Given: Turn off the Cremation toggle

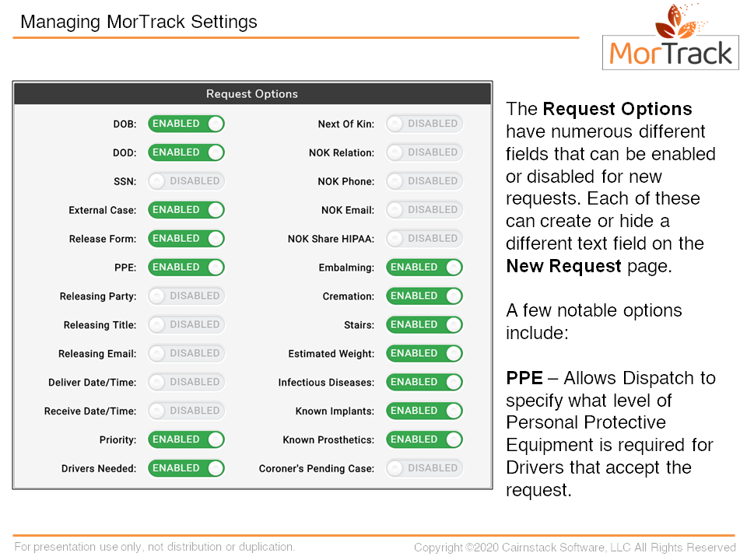Looking at the screenshot, I should pos(424,296).
